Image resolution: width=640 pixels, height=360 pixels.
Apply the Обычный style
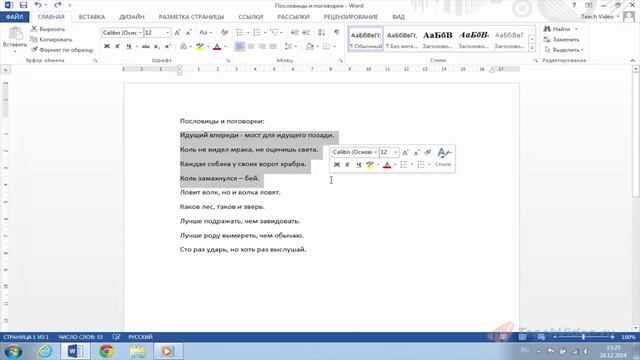[366, 39]
